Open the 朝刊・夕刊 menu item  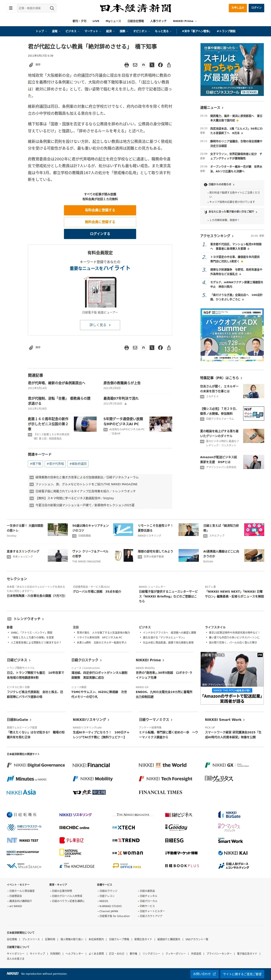[79, 21]
